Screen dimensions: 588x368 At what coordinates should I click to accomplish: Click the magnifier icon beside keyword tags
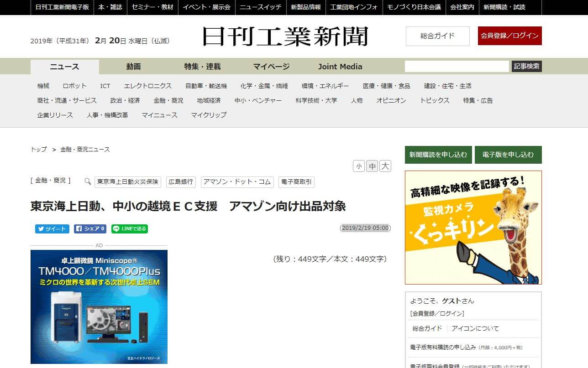click(88, 181)
